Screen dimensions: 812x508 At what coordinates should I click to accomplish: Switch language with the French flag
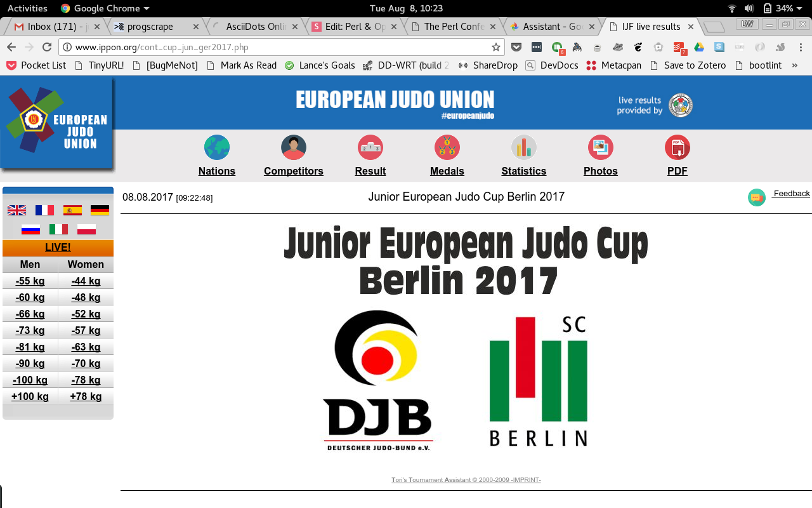tap(44, 210)
